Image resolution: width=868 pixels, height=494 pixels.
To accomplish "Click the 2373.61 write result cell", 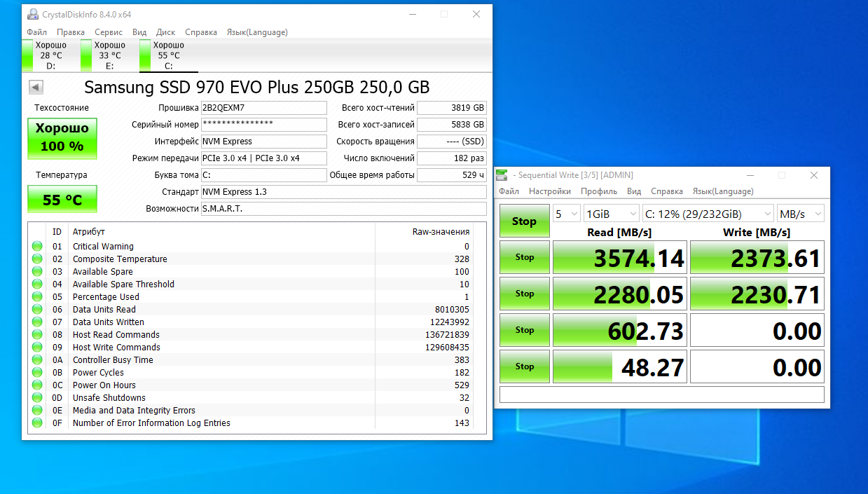I will point(757,257).
